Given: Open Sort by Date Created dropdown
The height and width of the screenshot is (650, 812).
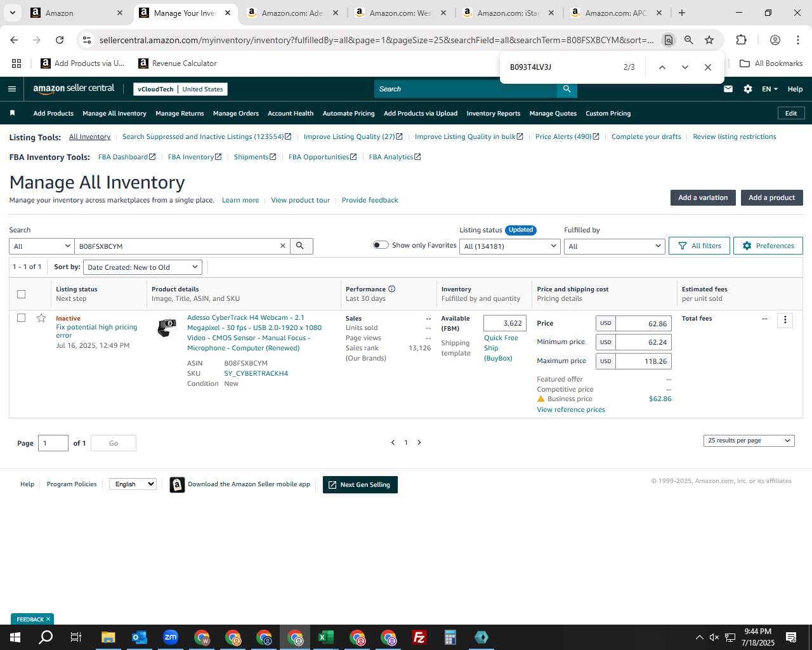Looking at the screenshot, I should 143,267.
